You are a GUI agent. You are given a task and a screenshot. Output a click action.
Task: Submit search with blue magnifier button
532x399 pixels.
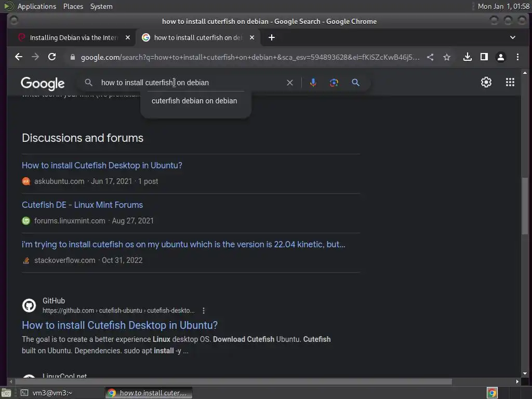coord(355,83)
